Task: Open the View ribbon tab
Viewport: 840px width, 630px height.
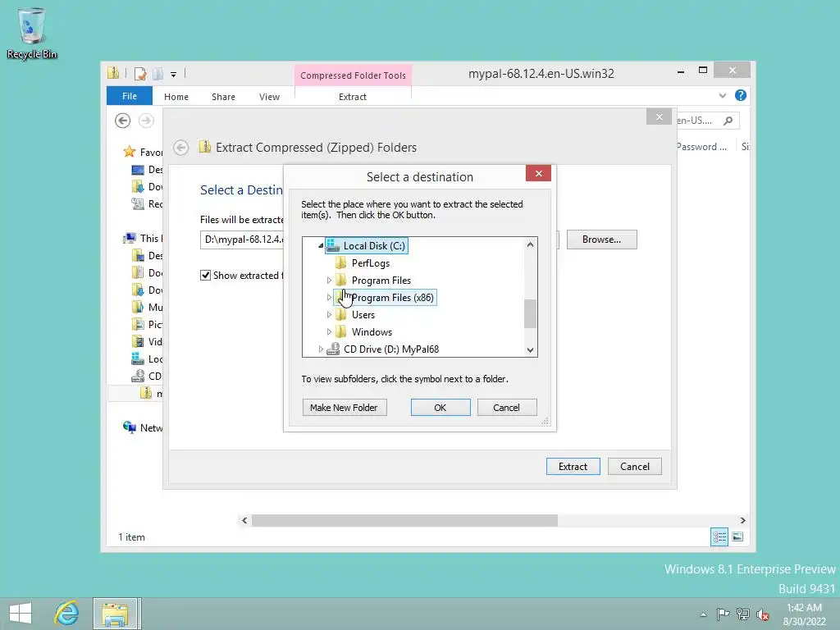Action: [x=269, y=97]
